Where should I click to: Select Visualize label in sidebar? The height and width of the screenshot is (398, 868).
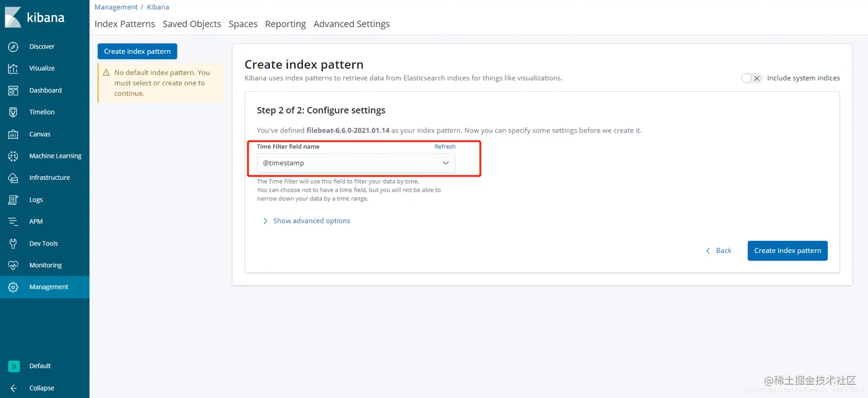coord(42,68)
